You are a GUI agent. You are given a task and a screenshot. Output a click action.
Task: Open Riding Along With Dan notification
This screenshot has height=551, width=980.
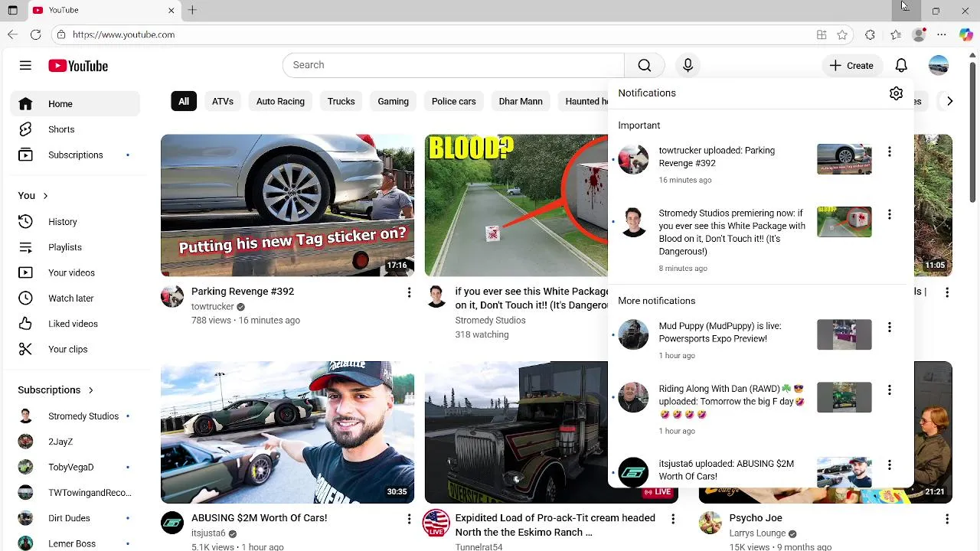click(762, 409)
